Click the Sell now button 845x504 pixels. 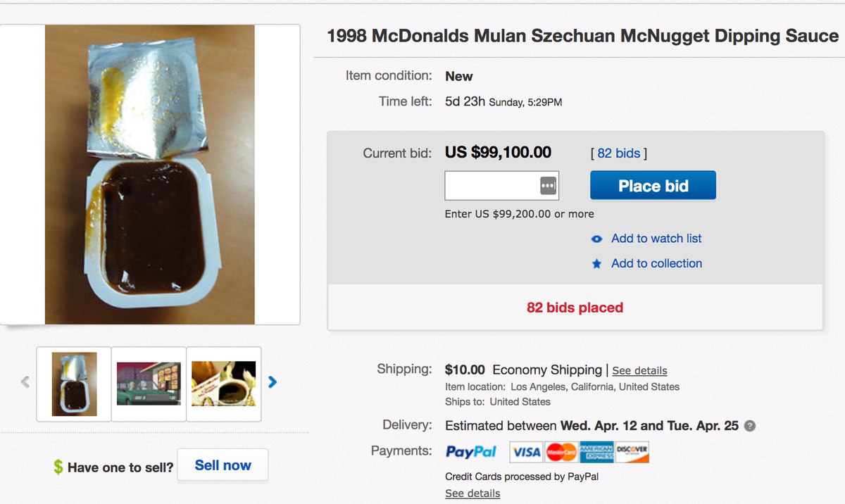coord(223,465)
